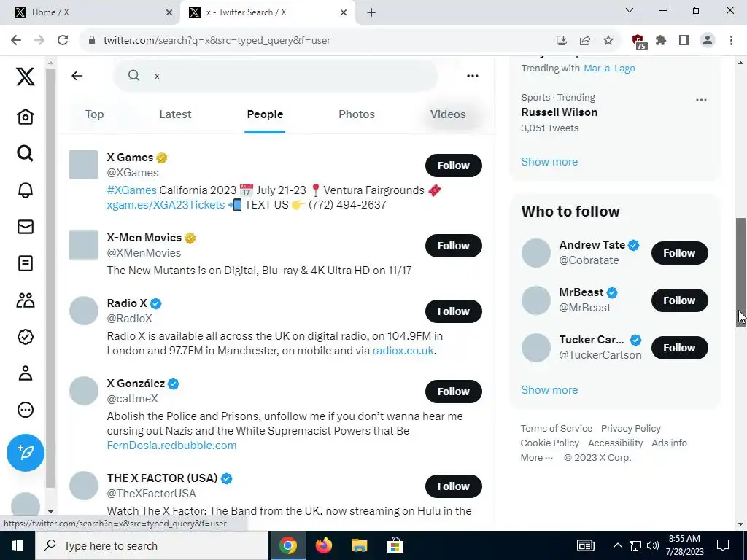The image size is (747, 560).
Task: Reload the page with the refresh icon
Action: [x=63, y=41]
